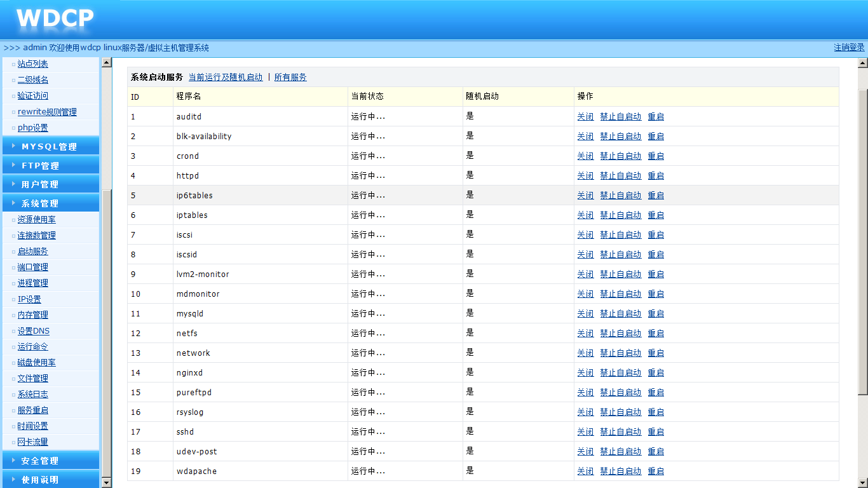
Task: Expand the 安全管理 sidebar section
Action: [50, 461]
